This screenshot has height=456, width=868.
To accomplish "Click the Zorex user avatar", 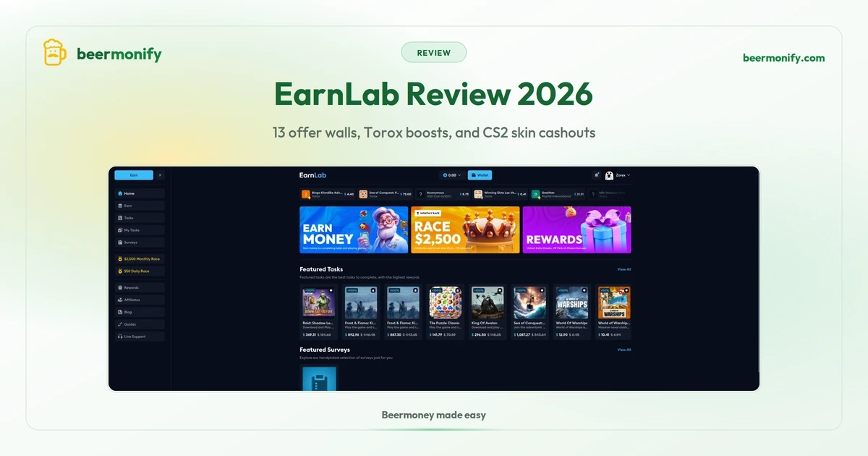I will (610, 175).
